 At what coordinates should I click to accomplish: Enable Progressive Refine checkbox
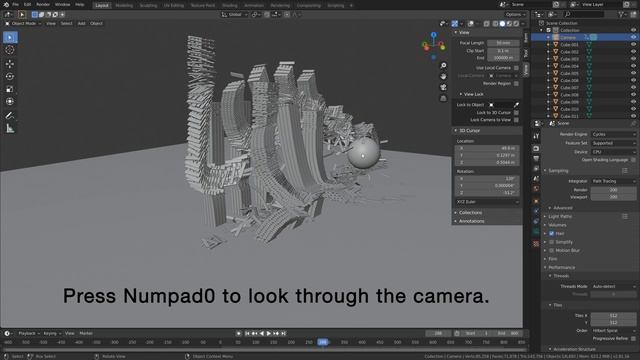pyautogui.click(x=633, y=338)
